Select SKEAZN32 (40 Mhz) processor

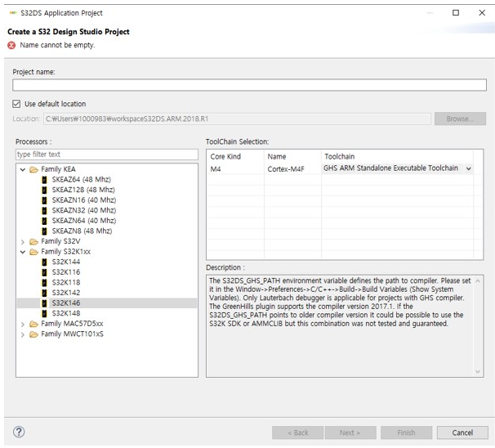(x=83, y=210)
